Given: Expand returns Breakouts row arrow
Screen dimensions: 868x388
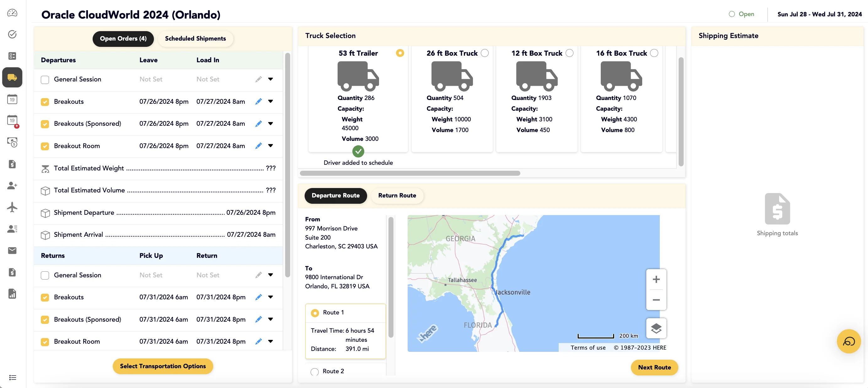Looking at the screenshot, I should (270, 297).
